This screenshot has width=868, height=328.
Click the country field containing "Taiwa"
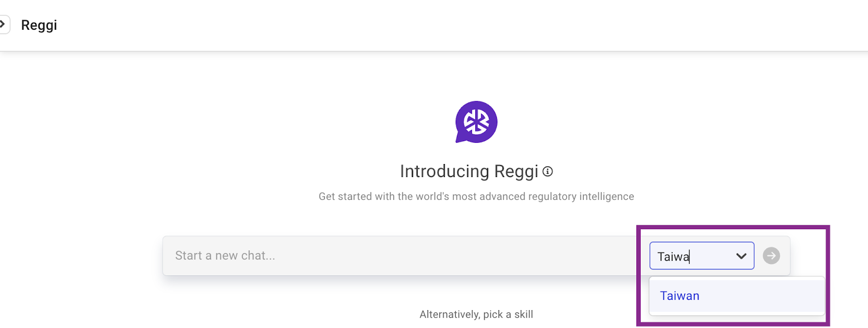coord(689,256)
